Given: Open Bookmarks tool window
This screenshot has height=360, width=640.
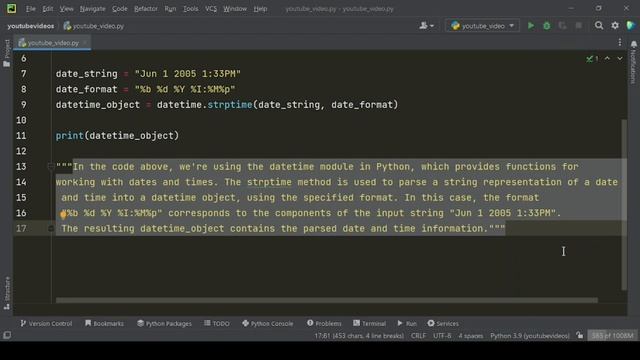Looking at the screenshot, I should click(x=104, y=323).
